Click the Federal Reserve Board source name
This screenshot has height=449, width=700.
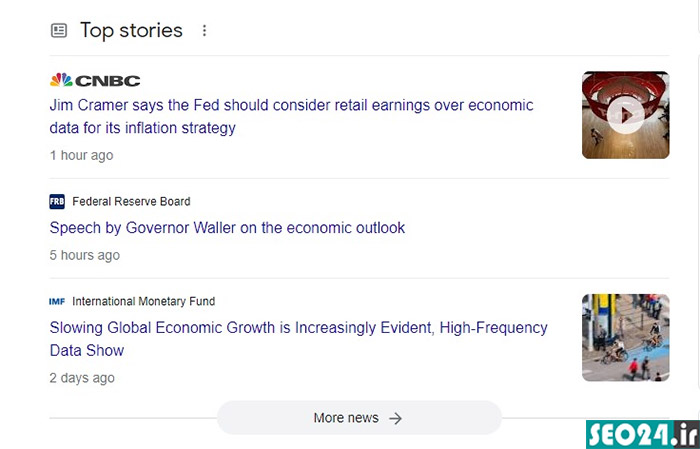click(x=131, y=202)
